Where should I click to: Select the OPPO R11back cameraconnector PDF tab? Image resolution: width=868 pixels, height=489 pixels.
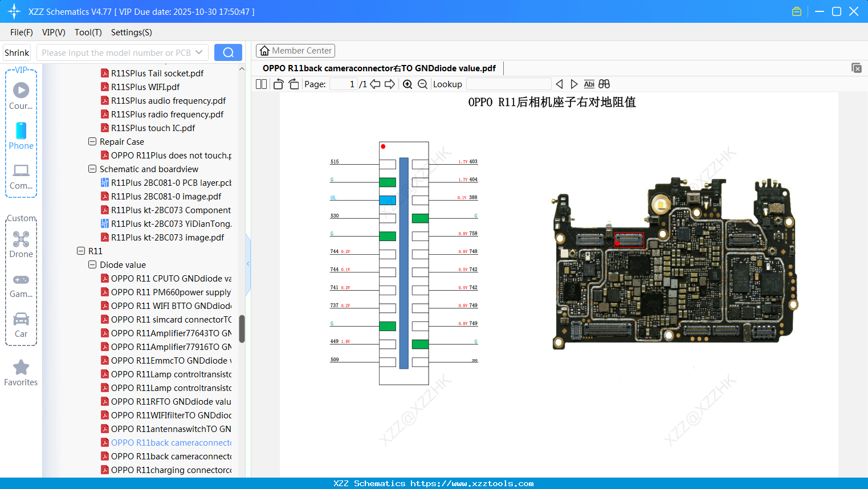pos(379,68)
